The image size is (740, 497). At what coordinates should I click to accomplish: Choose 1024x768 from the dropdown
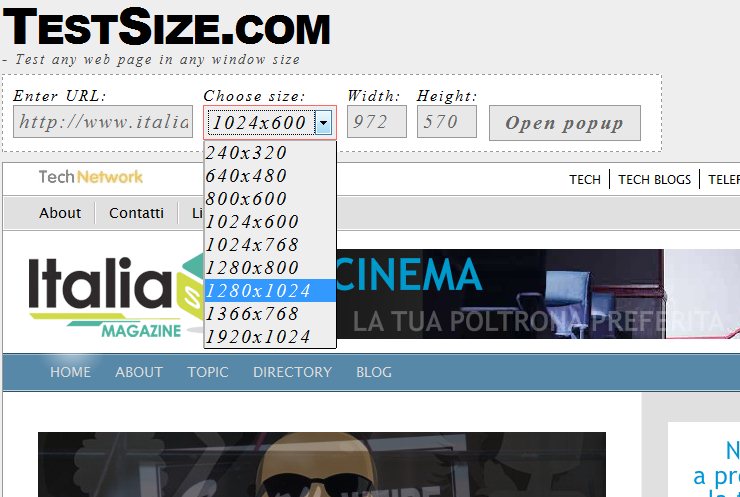[x=270, y=244]
